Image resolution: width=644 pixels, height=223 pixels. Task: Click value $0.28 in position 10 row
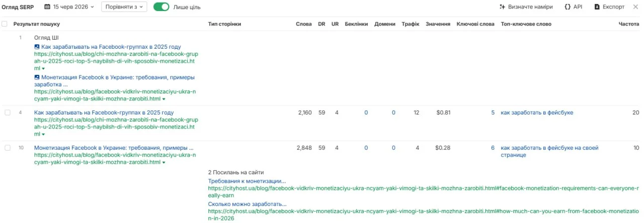[x=443, y=148]
